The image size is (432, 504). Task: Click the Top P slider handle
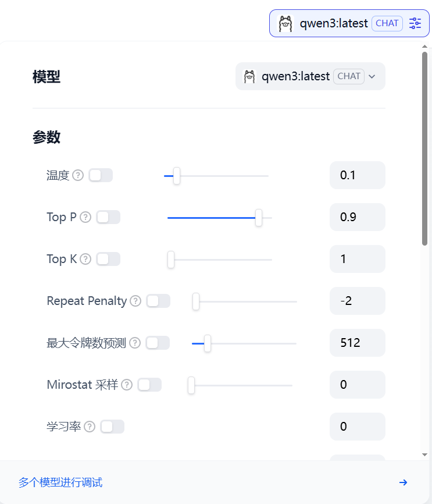(x=259, y=218)
